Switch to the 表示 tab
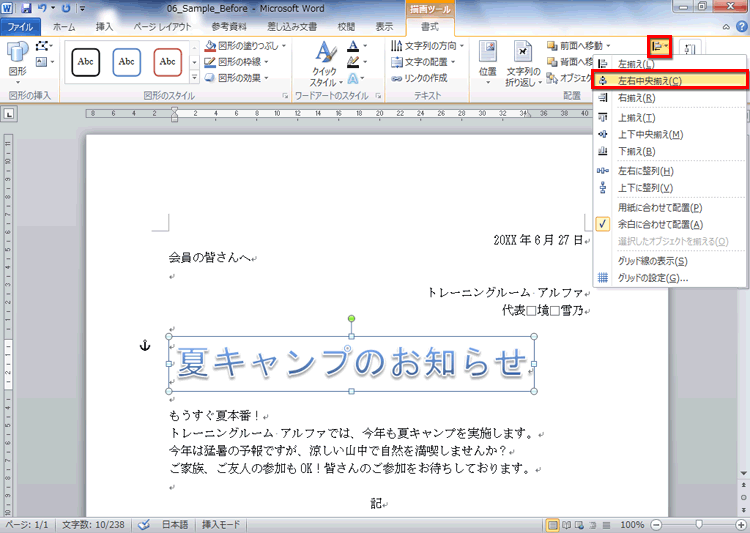Image resolution: width=750 pixels, height=533 pixels. pos(384,27)
